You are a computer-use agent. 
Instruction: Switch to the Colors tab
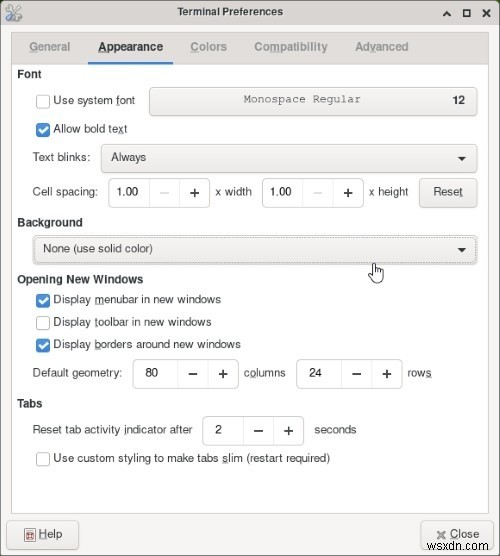[209, 47]
